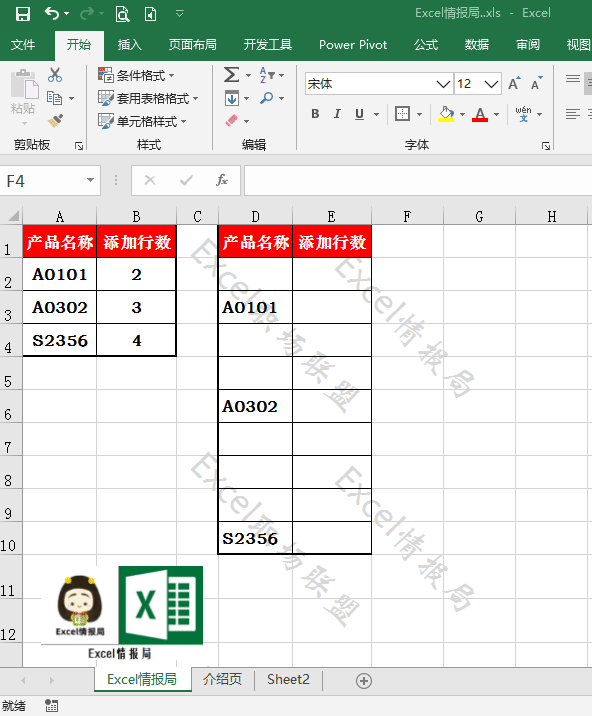Screen dimensions: 592x716
Task: Click the Copy icon
Action: pos(54,98)
